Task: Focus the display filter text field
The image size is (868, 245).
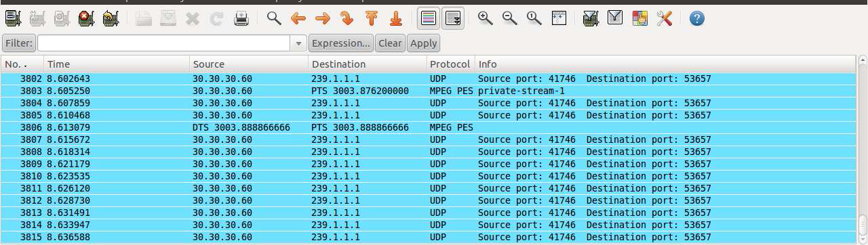Action: click(x=164, y=43)
